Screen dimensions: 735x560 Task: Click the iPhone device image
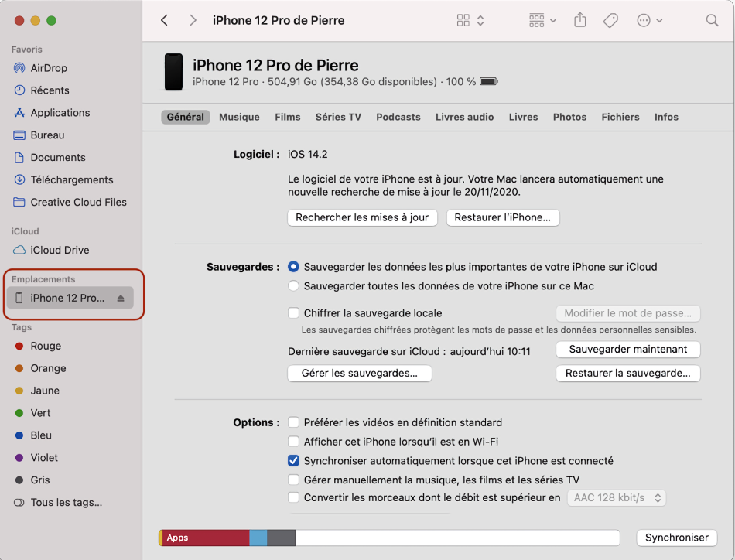[173, 72]
